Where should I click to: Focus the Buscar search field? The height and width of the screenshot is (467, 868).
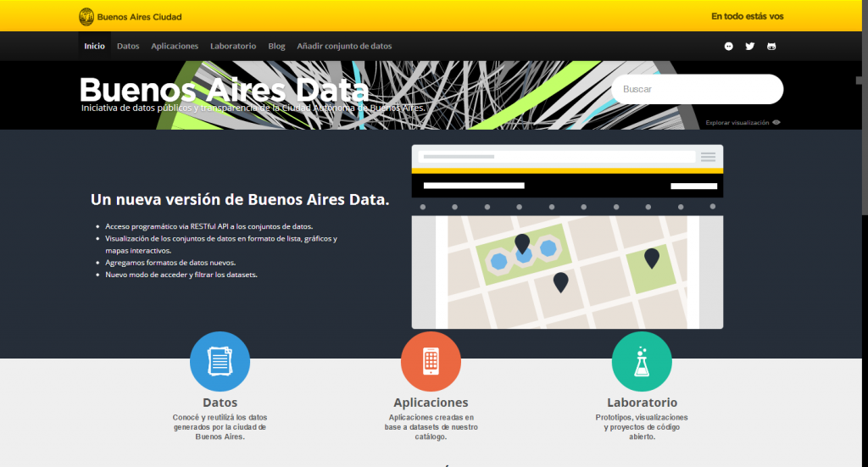point(697,89)
